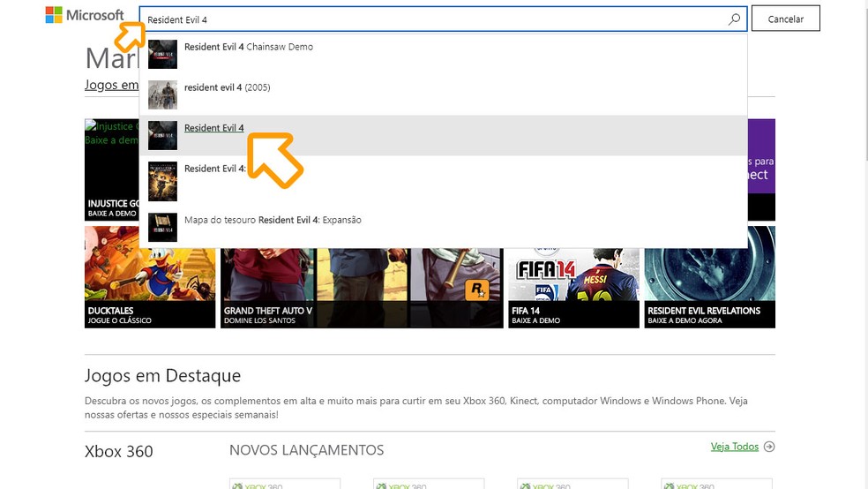Open the Grand Theft Auto V banner

tap(362, 288)
